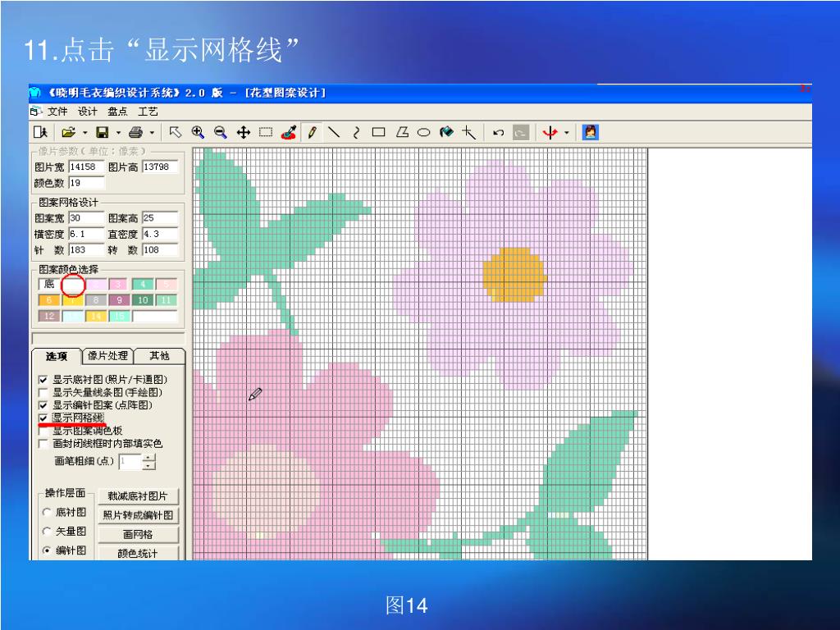Click the 画网格 button
The height and width of the screenshot is (630, 840).
coord(138,535)
